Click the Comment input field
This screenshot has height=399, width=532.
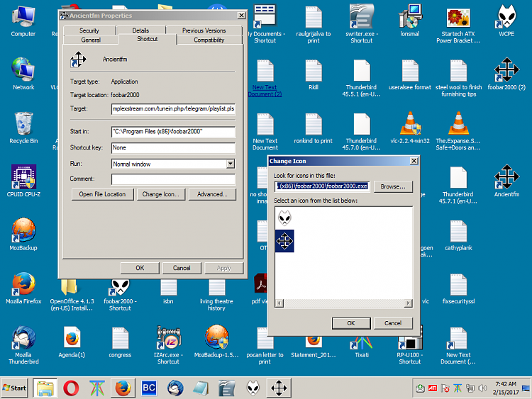173,179
